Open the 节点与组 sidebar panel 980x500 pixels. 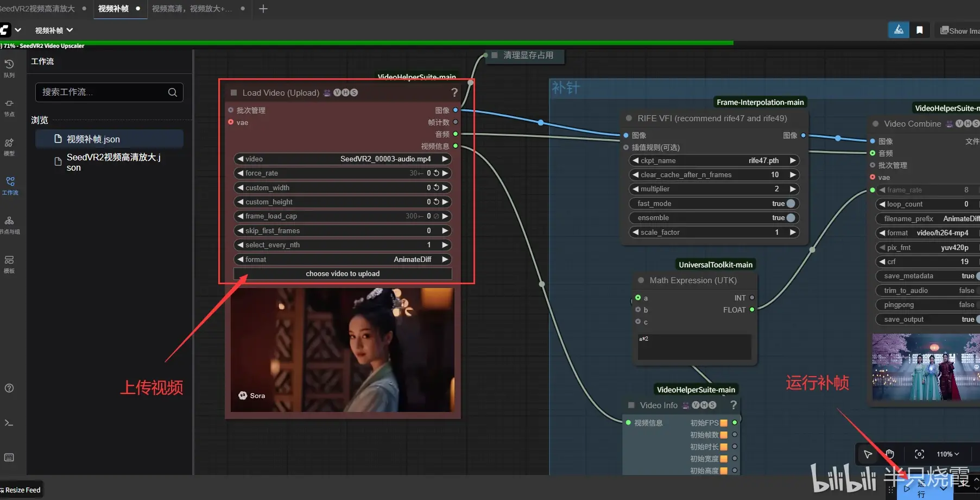(x=9, y=225)
